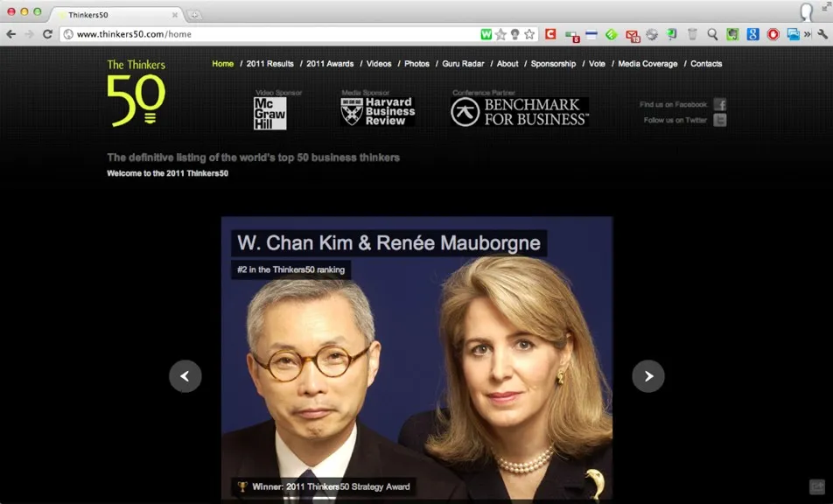Click the Benchmark for Business logo
833x504 pixels.
pos(520,112)
